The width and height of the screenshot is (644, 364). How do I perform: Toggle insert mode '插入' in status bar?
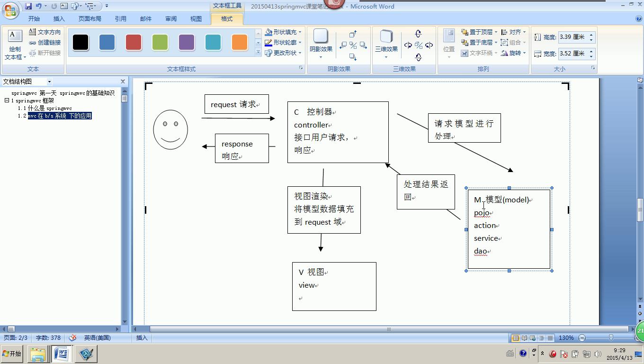click(142, 338)
